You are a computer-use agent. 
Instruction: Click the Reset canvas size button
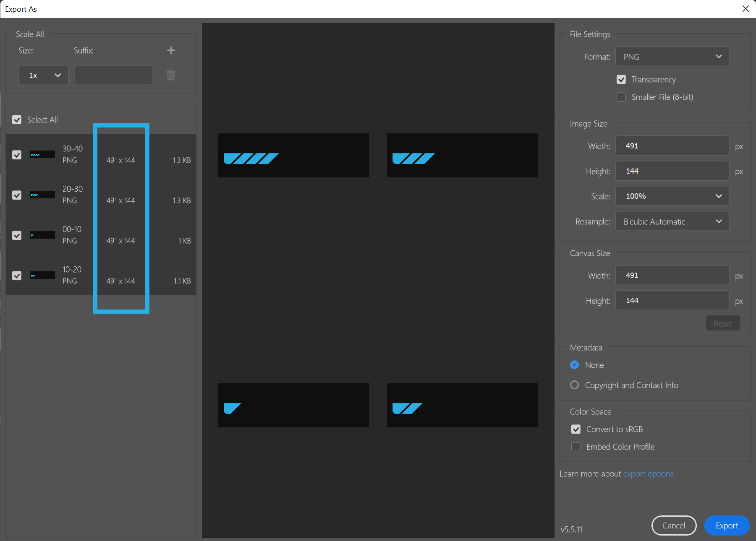pos(723,323)
